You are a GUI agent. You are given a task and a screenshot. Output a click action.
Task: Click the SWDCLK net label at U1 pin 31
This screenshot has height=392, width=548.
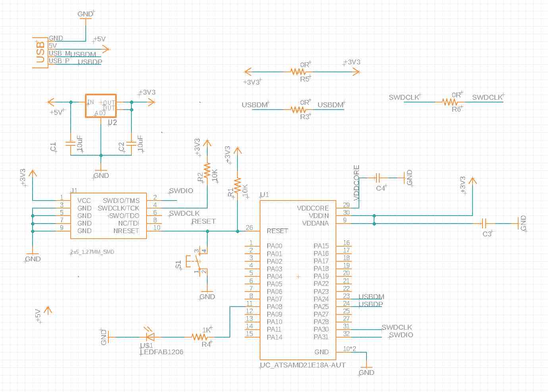pyautogui.click(x=397, y=327)
